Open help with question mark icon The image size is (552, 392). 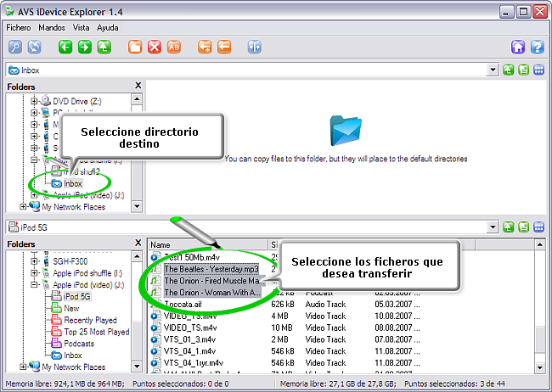tap(538, 47)
